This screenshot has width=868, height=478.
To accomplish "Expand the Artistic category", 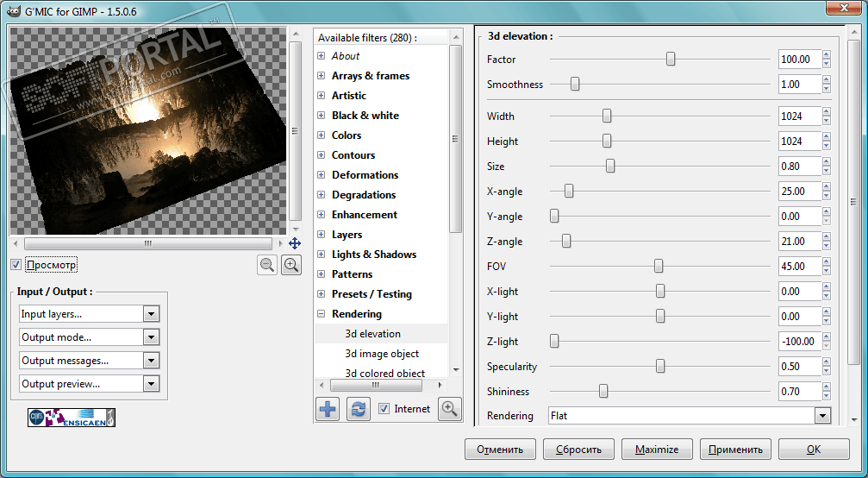I will (x=321, y=96).
